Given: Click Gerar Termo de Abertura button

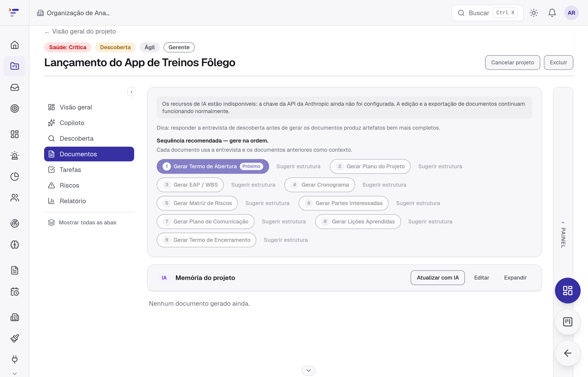Looking at the screenshot, I should (x=213, y=166).
